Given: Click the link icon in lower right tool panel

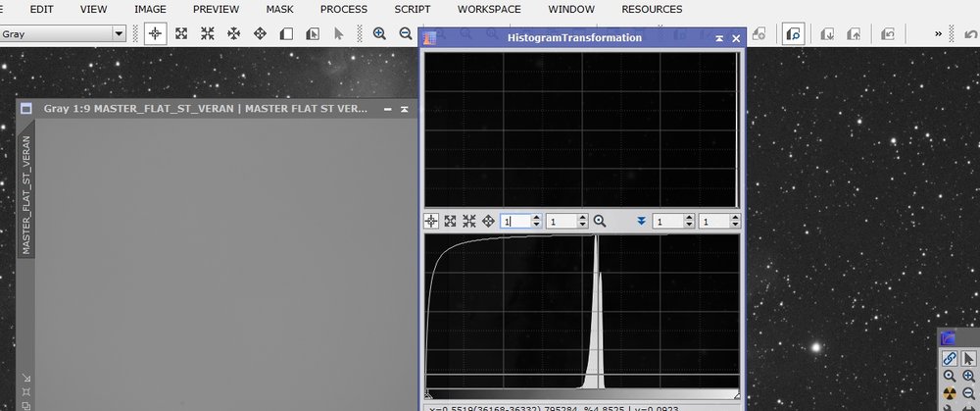Looking at the screenshot, I should tap(950, 358).
